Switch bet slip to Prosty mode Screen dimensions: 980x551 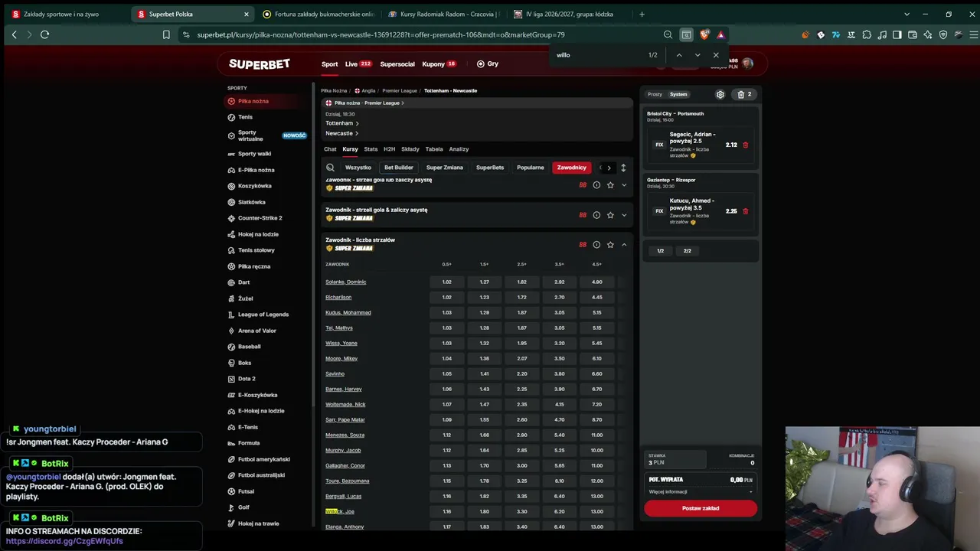click(x=655, y=94)
